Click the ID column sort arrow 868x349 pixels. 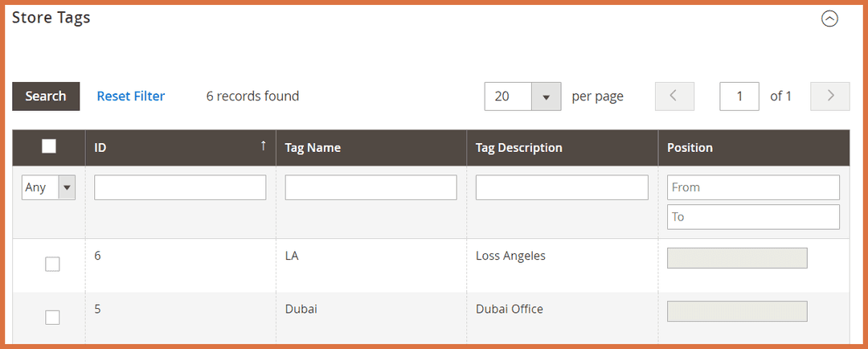[x=263, y=146]
